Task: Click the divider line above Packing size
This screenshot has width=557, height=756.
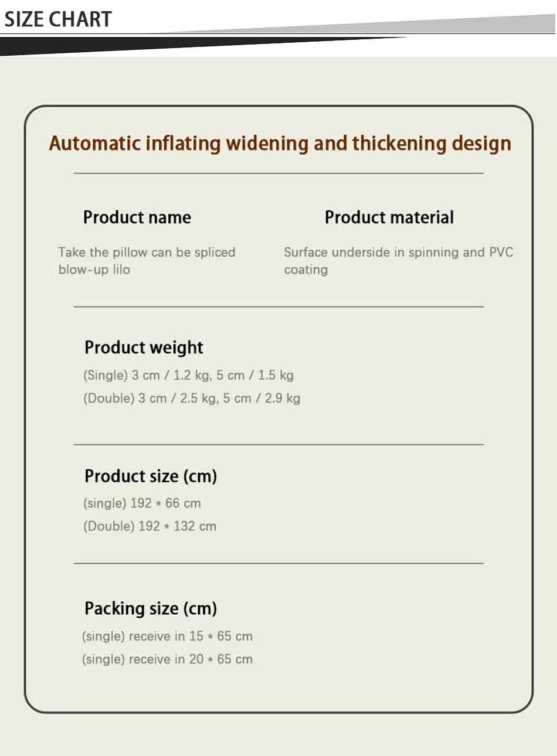Action: pos(278,563)
